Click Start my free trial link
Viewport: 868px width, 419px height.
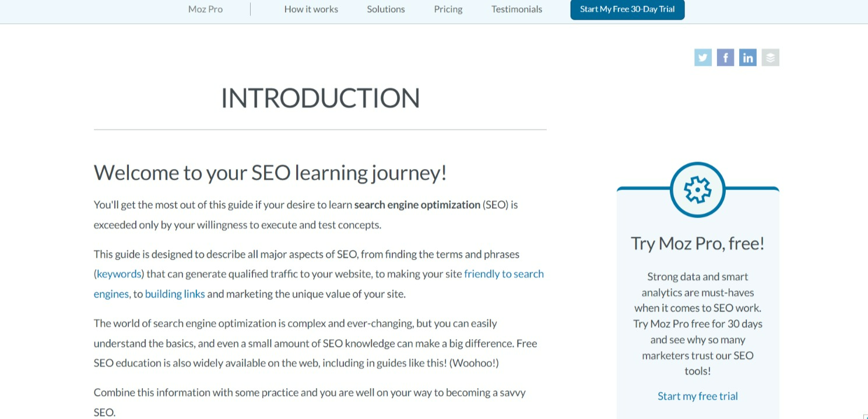tap(697, 396)
